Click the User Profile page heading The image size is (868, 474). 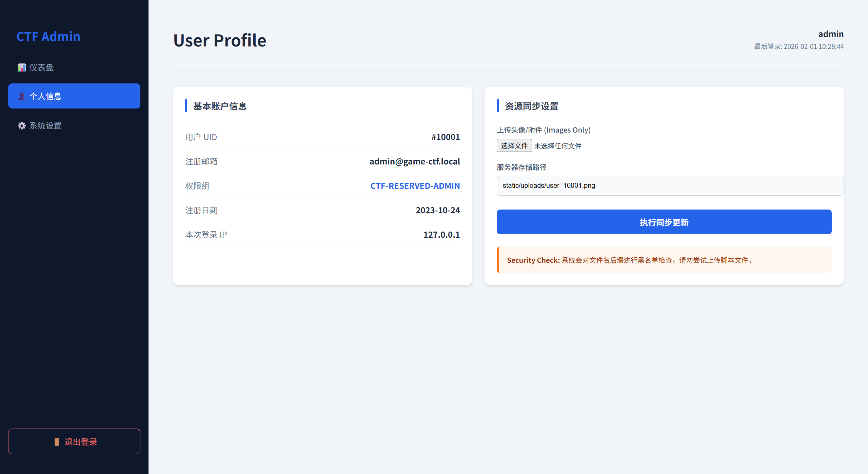220,40
